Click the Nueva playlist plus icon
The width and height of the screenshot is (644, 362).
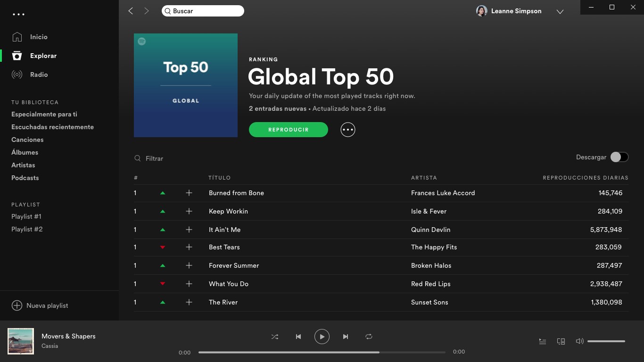tap(17, 305)
